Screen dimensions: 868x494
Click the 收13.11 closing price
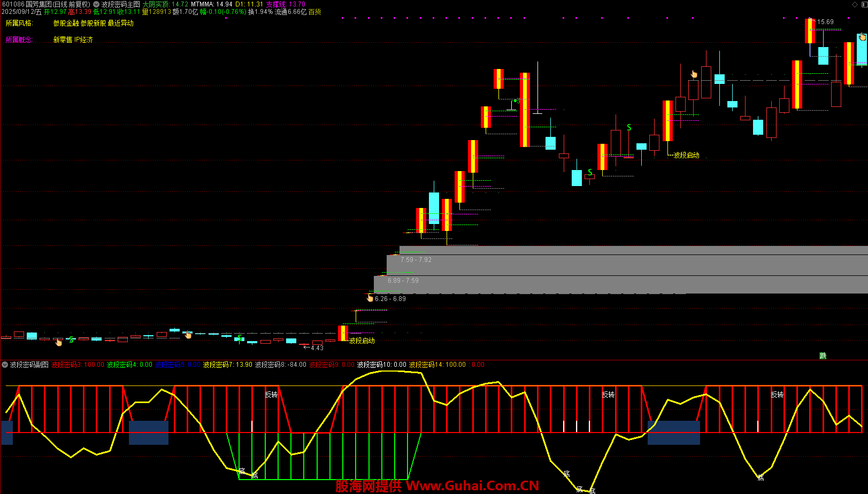tap(129, 12)
